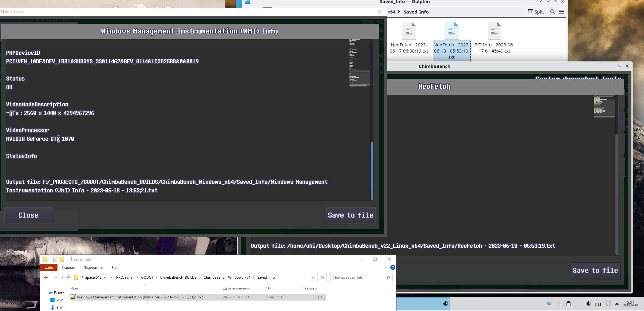This screenshot has height=311, width=644.
Task: Click the GODOT breadcrumb segment
Action: point(147,278)
